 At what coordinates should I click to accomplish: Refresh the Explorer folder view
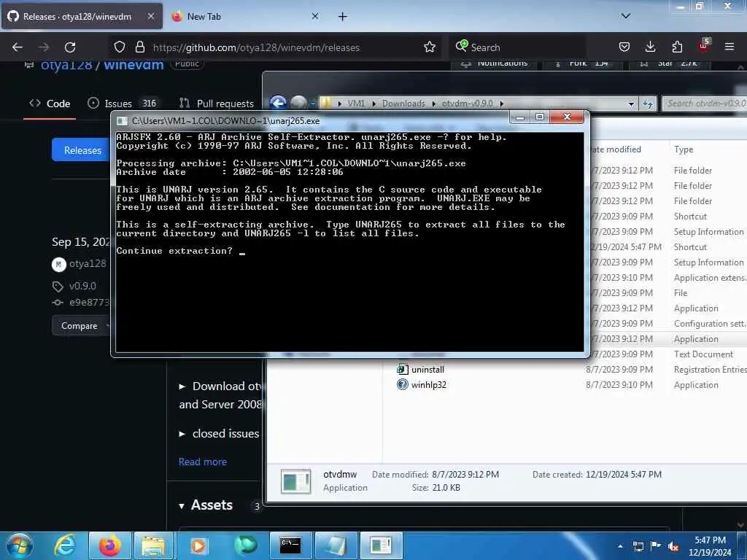(x=648, y=104)
